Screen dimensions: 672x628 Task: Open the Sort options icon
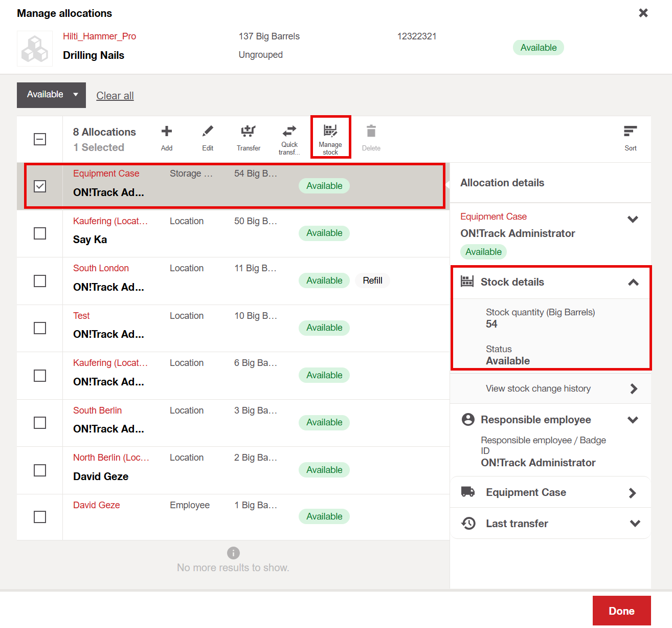click(630, 132)
